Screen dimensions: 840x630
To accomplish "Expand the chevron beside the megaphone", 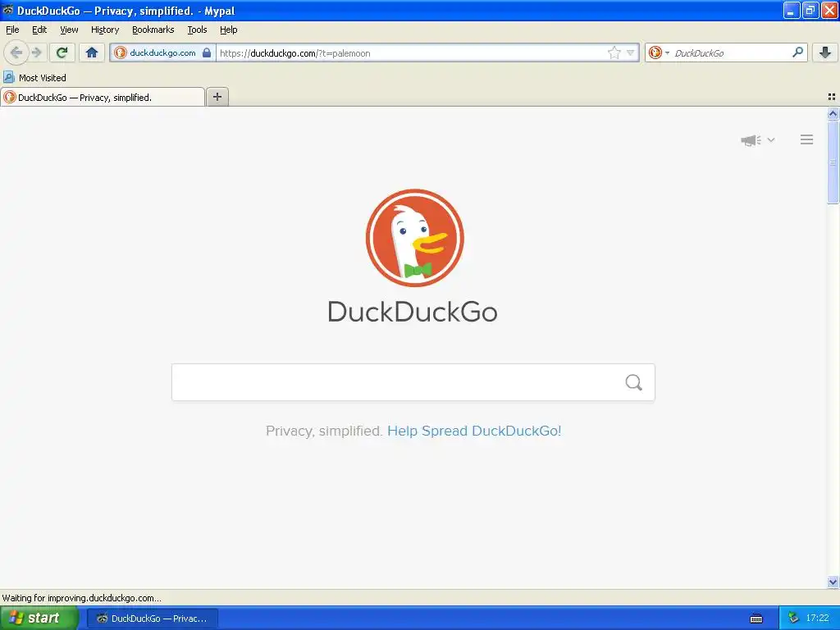I will pyautogui.click(x=771, y=139).
